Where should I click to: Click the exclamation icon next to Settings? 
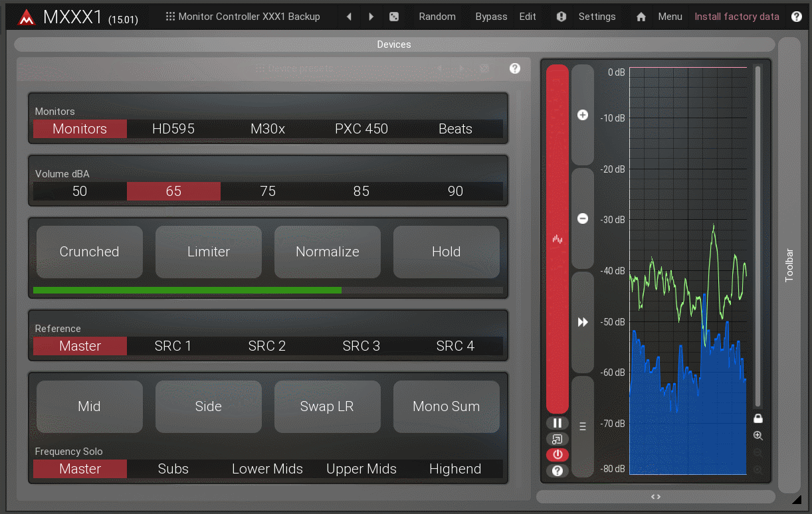pos(561,17)
